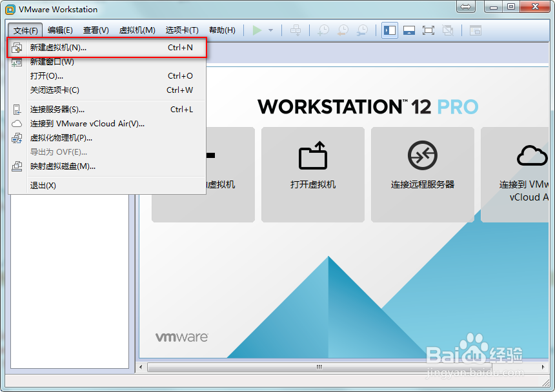Click the partially hidden 虚拟机 tile label
This screenshot has height=392, width=555.
click(x=221, y=184)
